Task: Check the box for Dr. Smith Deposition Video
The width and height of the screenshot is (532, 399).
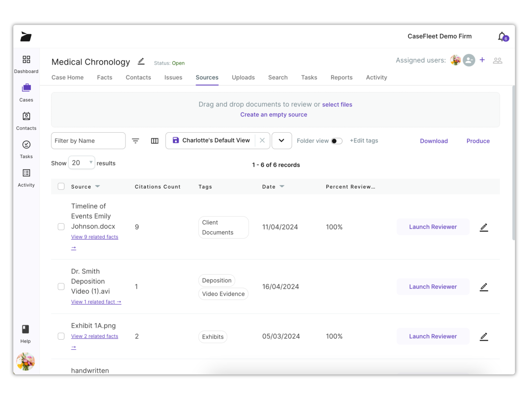Action: click(61, 286)
